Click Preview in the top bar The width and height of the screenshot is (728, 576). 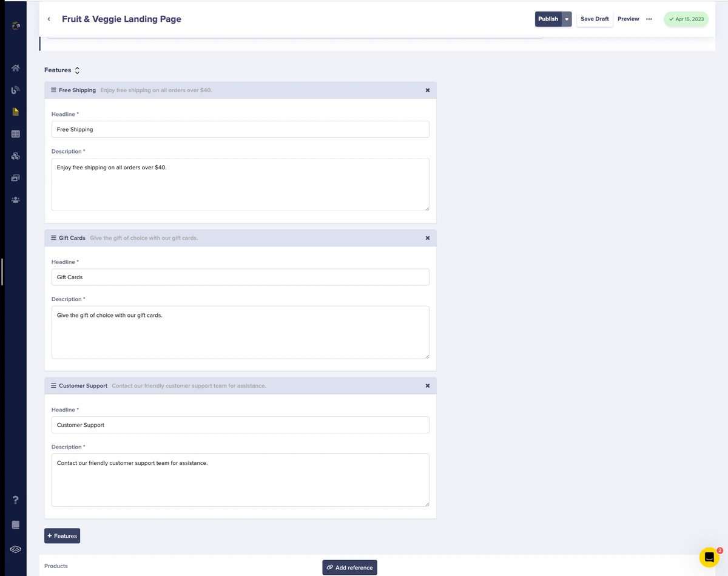pos(628,19)
